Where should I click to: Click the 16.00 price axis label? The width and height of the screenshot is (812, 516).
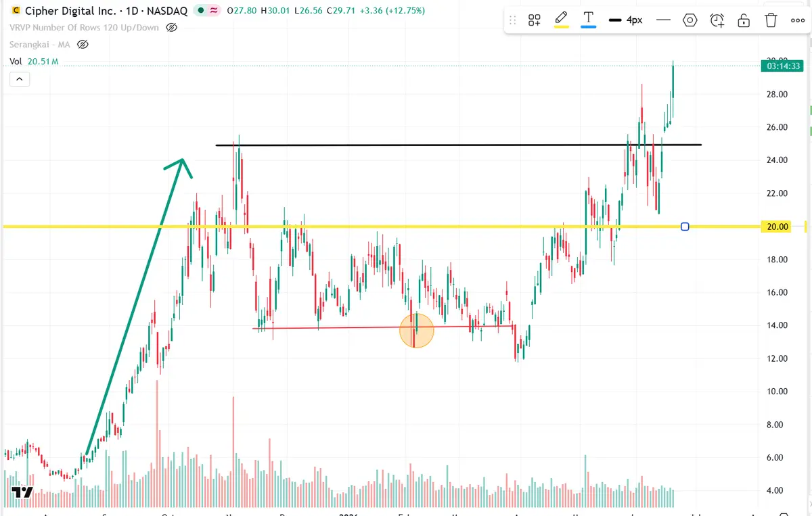click(x=777, y=293)
